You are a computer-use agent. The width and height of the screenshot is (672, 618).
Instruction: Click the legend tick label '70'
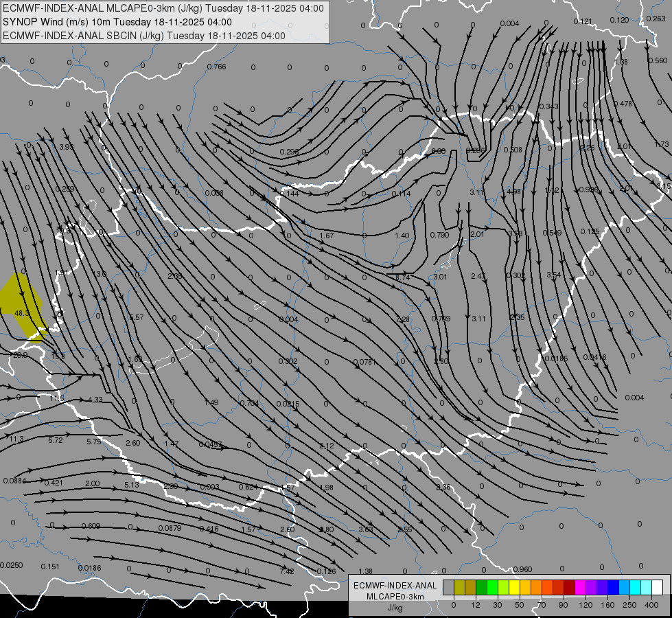pos(542,605)
